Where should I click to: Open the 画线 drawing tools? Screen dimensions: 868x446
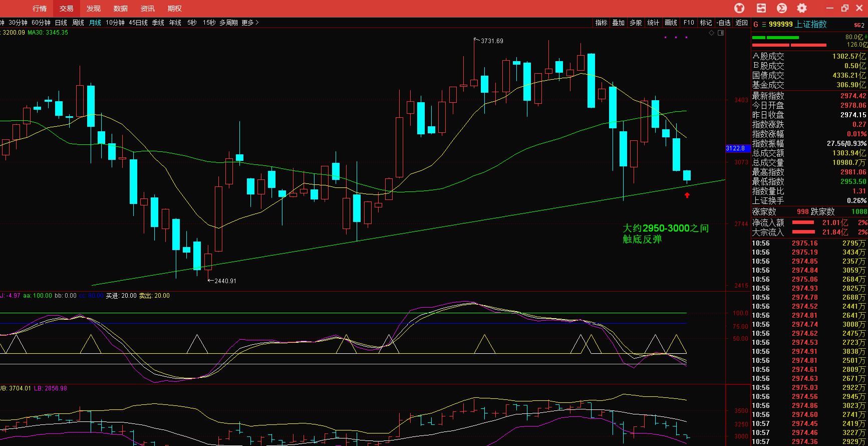pos(671,23)
